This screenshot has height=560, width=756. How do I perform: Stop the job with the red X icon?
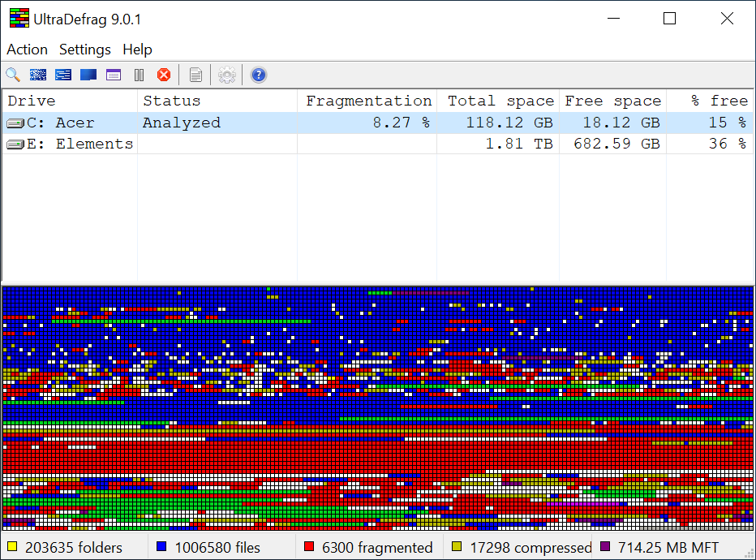point(164,75)
